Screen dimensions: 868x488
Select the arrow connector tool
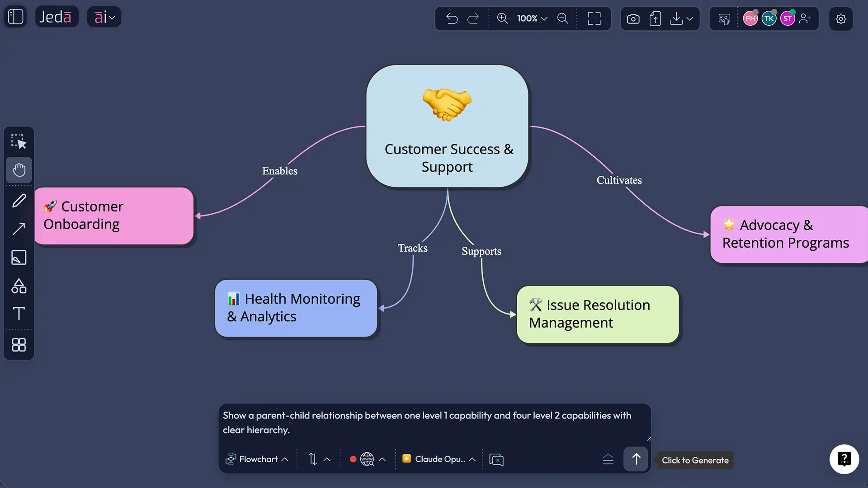[19, 229]
